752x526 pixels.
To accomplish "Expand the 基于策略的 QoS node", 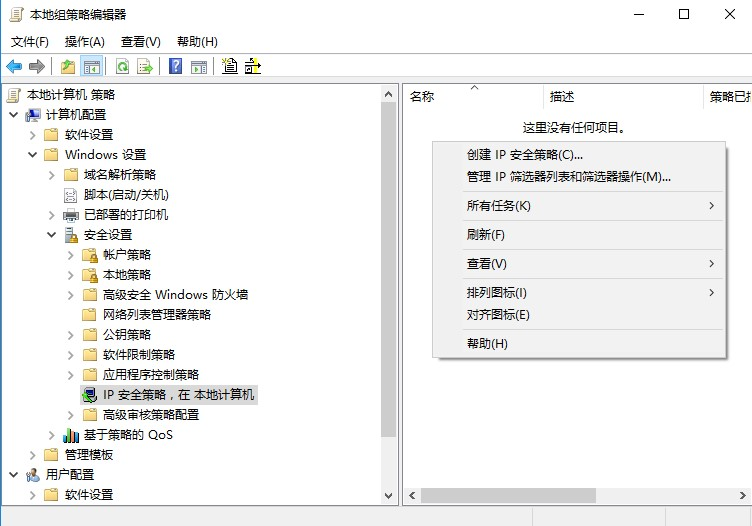I will [52, 435].
